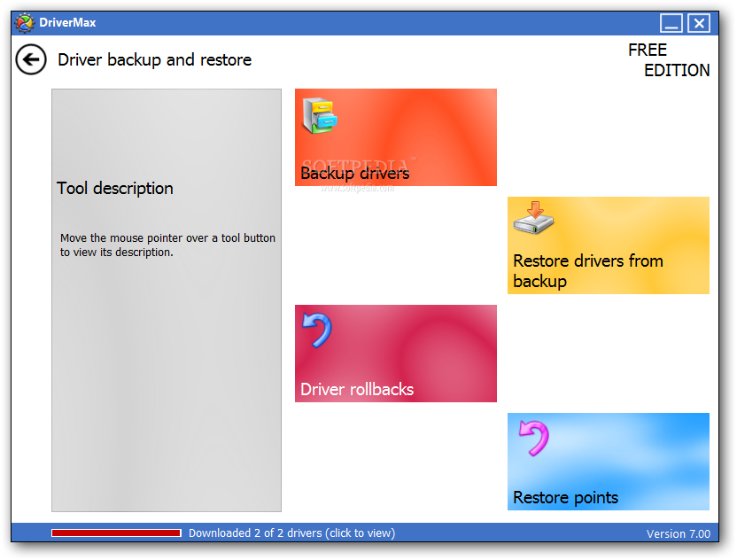
Task: Click 'Move the mouse pointer over' description text
Action: point(167,245)
